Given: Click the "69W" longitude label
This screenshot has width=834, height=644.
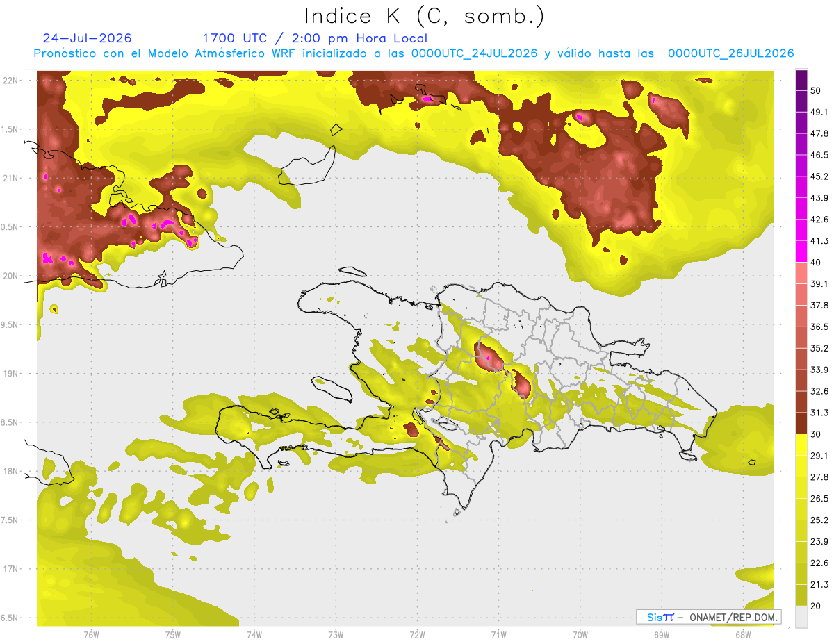Looking at the screenshot, I should tap(662, 634).
